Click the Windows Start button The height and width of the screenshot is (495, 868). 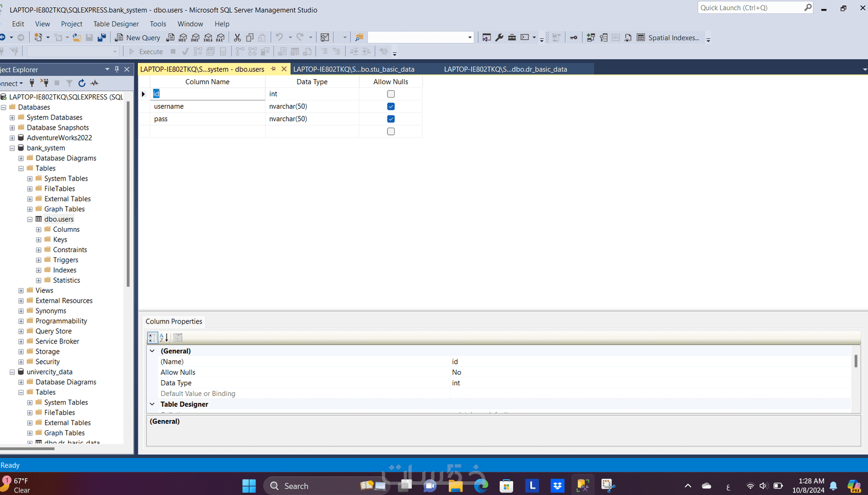[x=249, y=486]
